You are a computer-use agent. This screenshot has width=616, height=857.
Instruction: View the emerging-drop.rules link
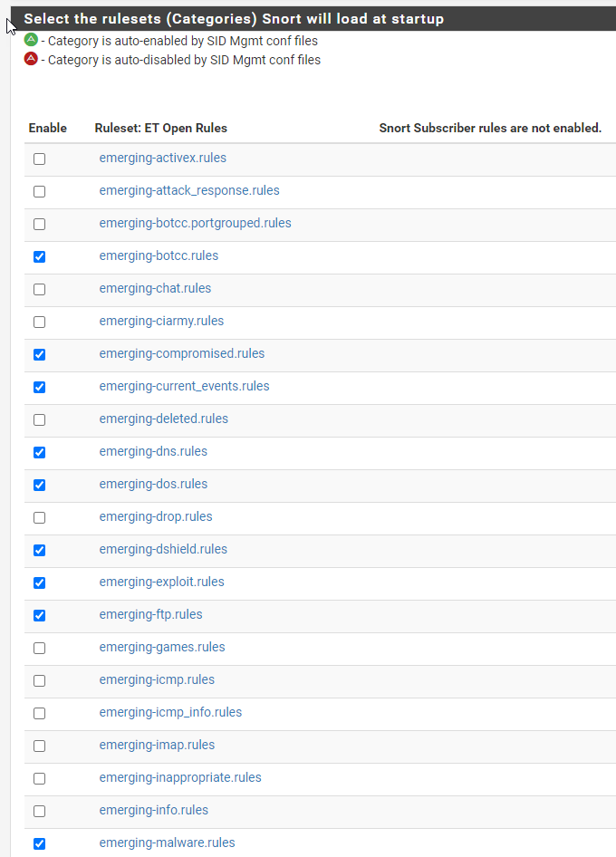pyautogui.click(x=155, y=516)
